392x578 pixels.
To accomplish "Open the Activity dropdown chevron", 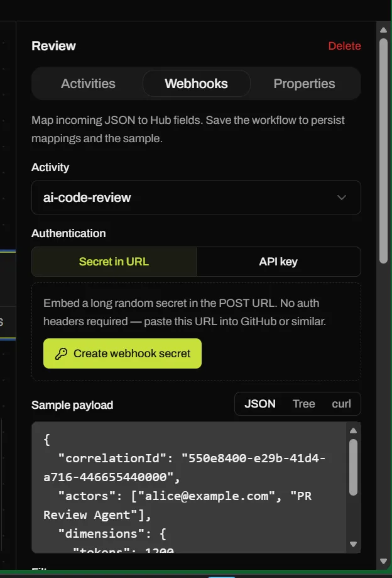I will pos(342,197).
